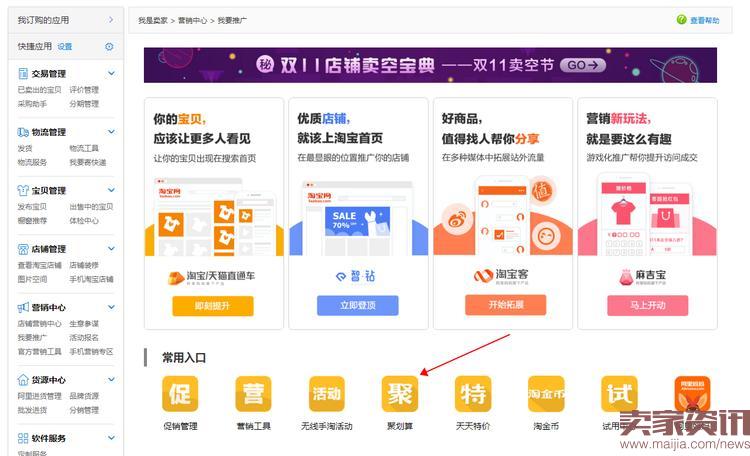
Task: Collapse the 店铺管理 section chevron
Action: [x=111, y=248]
